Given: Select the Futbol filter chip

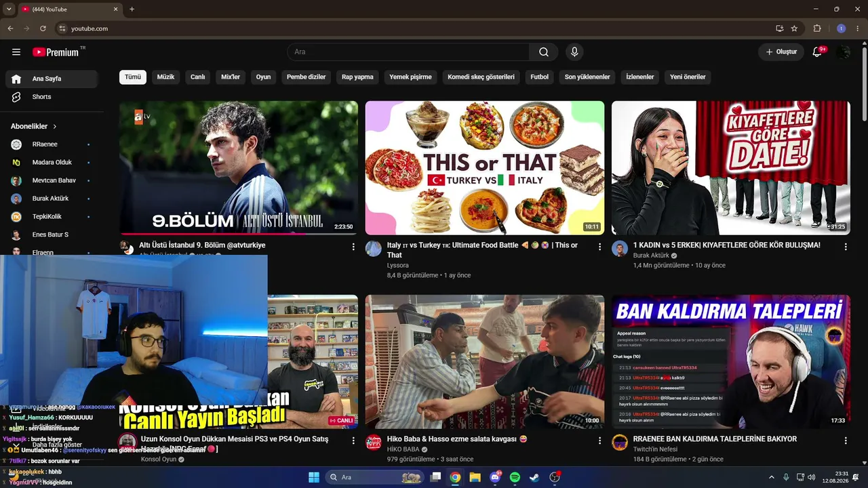Looking at the screenshot, I should (x=540, y=77).
